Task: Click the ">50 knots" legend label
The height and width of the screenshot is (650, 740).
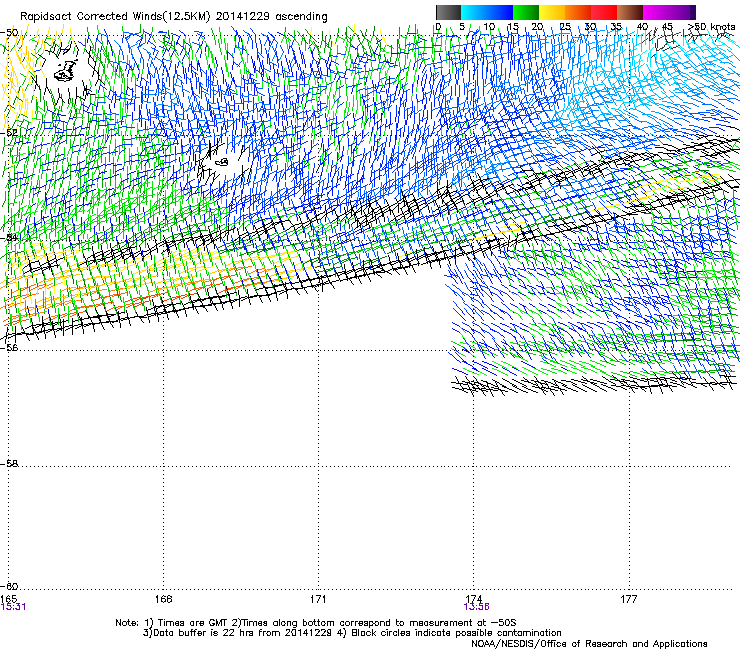Action: 711,27
